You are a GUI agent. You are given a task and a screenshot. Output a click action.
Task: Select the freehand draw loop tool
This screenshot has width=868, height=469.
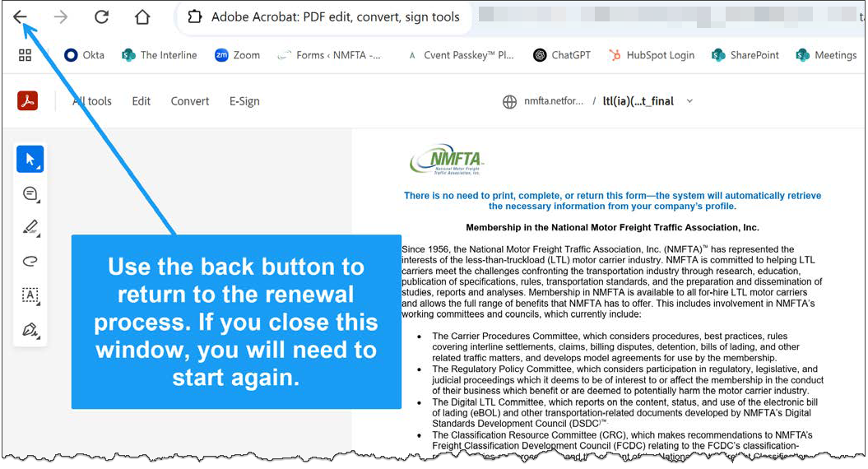point(30,262)
